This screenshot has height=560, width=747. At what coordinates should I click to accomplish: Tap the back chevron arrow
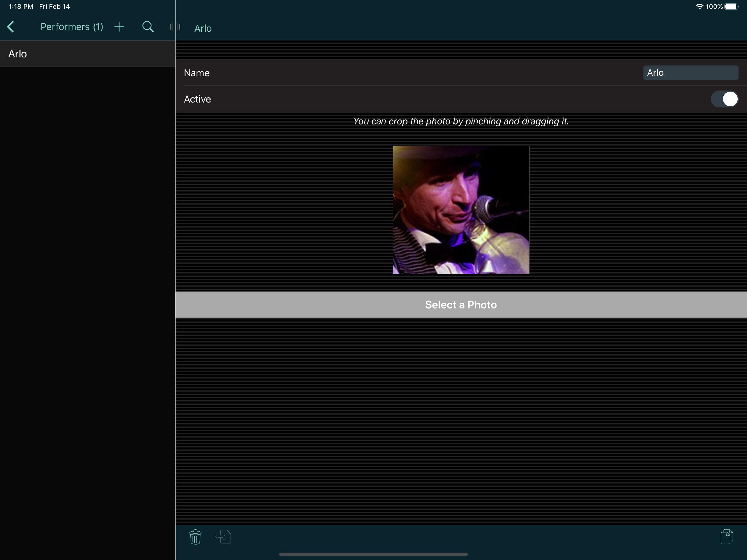[11, 27]
